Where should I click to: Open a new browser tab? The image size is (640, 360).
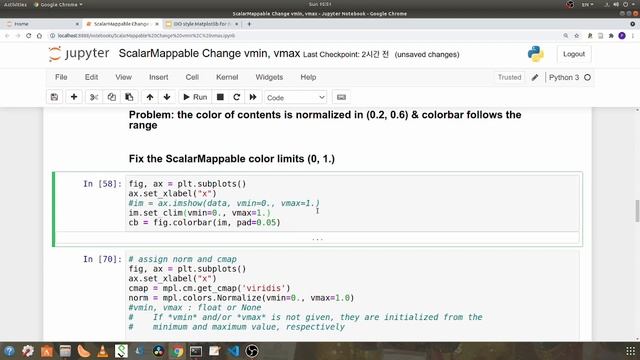point(249,24)
